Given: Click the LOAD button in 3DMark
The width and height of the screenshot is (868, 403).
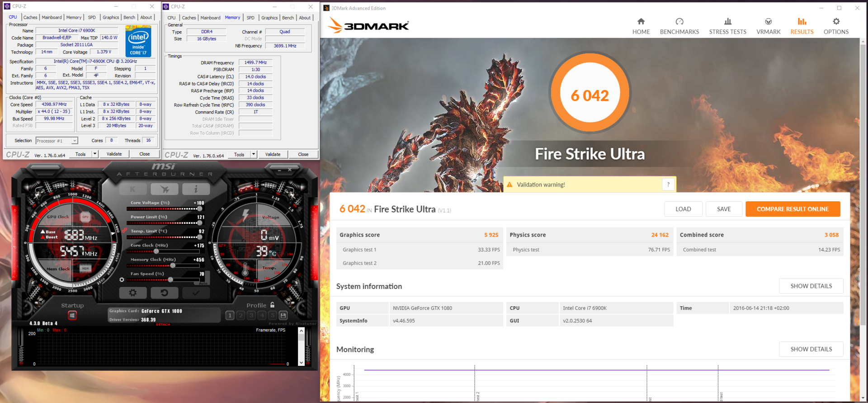Looking at the screenshot, I should click(683, 209).
